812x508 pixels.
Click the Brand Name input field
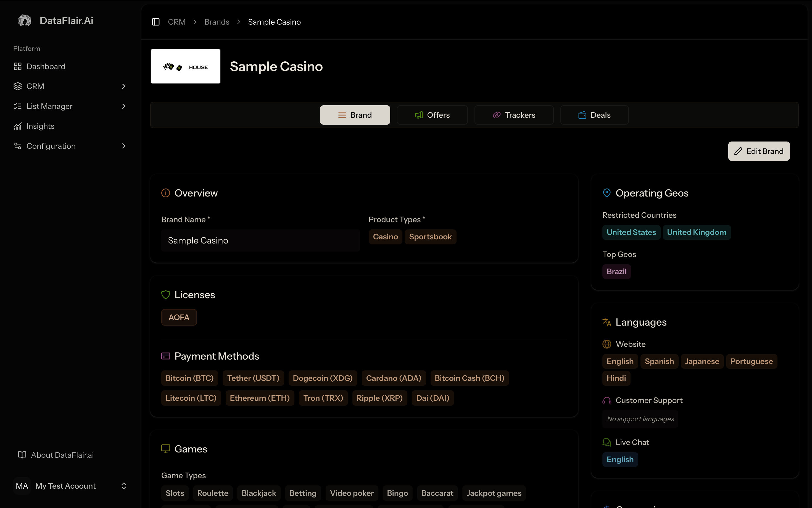260,240
